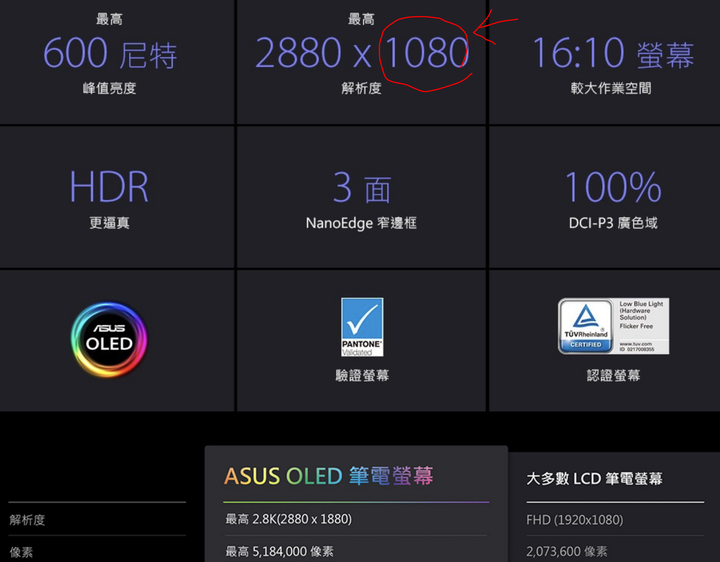Click the ASUS OLED 筆電螢幕 column heading

click(x=329, y=476)
